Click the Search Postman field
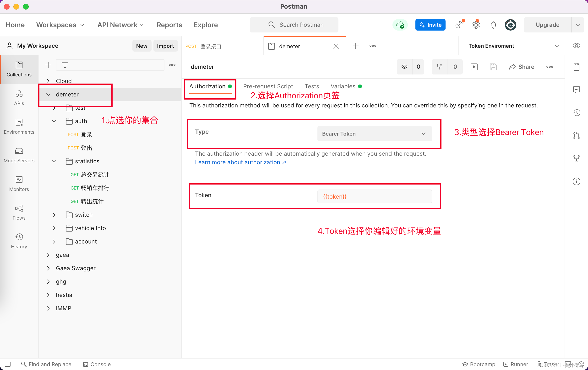This screenshot has height=370, width=588. pos(294,25)
